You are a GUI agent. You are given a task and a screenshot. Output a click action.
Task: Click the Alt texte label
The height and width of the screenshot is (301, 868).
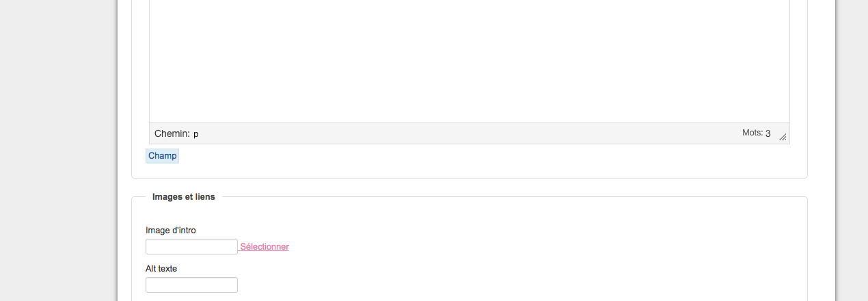click(161, 269)
